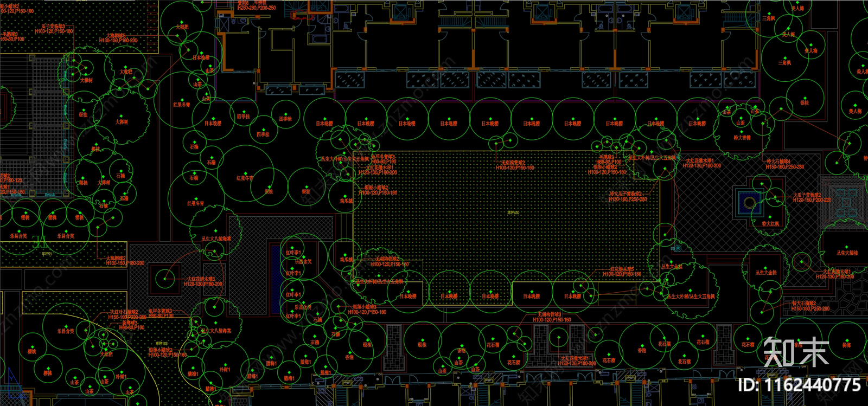Select the 草坪51 lawn label

pyautogui.click(x=47, y=254)
